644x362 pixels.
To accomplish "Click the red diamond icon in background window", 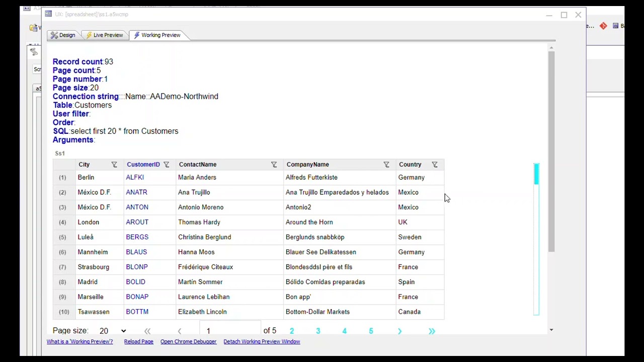I will coord(603,26).
